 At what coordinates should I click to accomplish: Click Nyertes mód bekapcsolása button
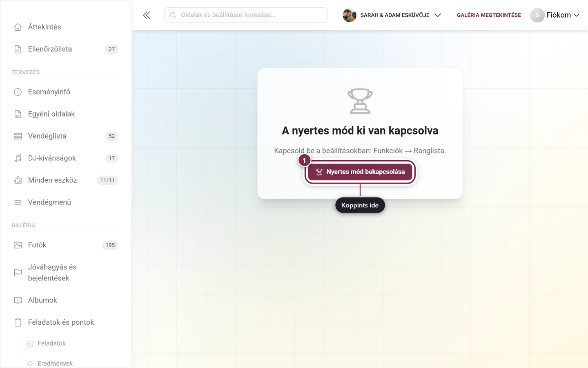(x=360, y=172)
